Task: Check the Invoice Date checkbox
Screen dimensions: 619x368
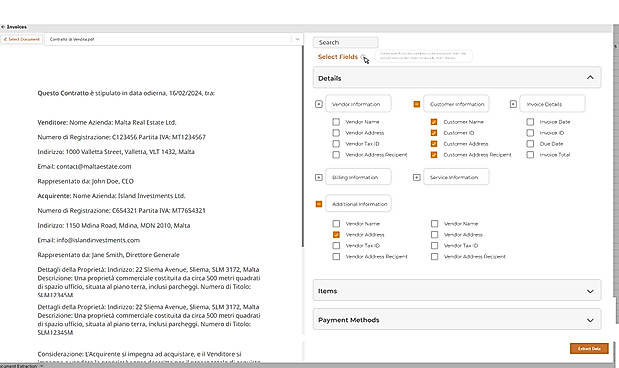Action: click(530, 122)
